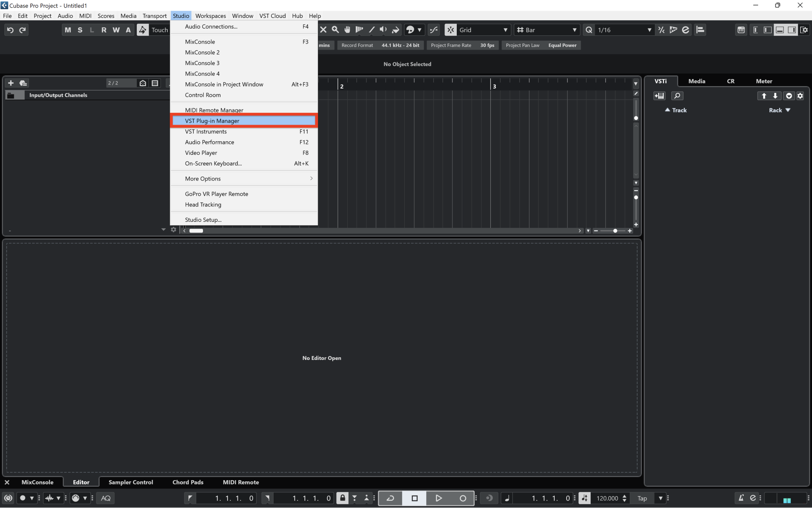Click the horizontal zoom slider handle

(x=615, y=231)
